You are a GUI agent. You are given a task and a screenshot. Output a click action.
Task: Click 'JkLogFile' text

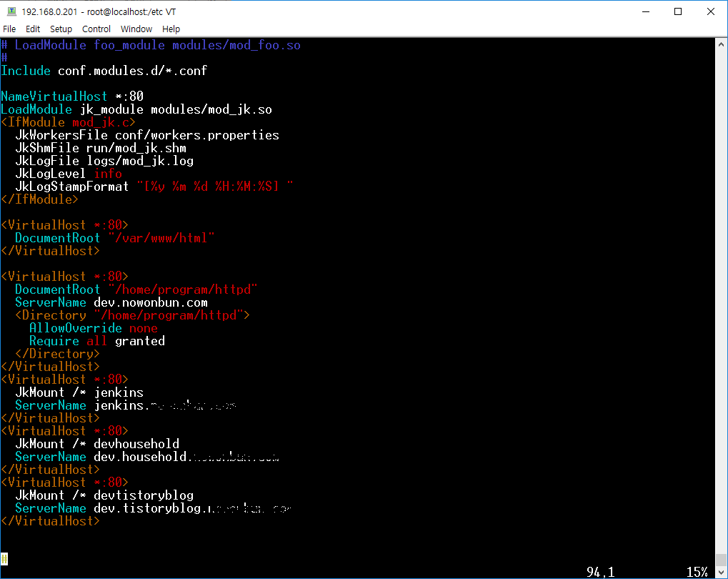[x=47, y=161]
